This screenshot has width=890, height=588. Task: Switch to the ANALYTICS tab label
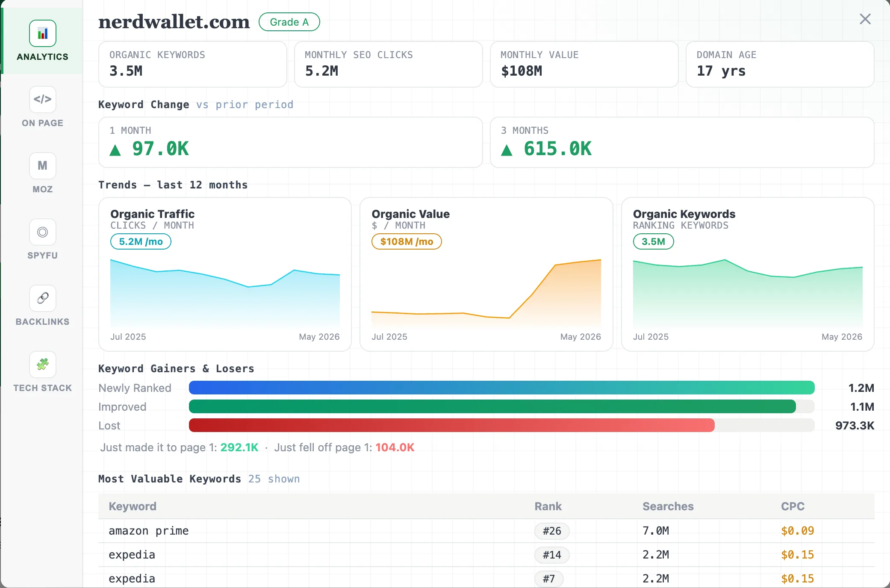point(42,57)
